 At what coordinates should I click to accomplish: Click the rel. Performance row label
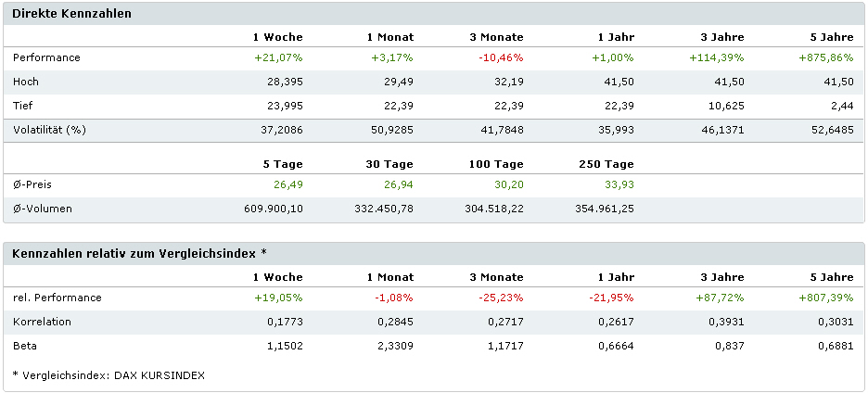click(57, 298)
